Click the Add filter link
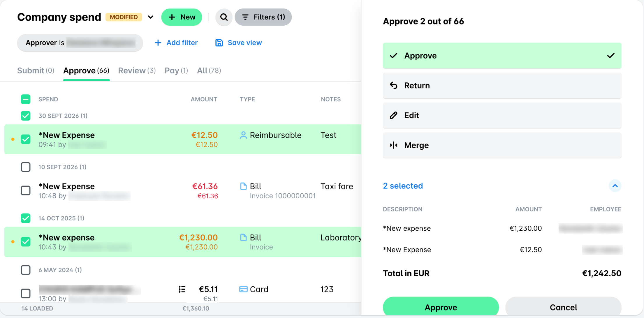 pos(176,43)
